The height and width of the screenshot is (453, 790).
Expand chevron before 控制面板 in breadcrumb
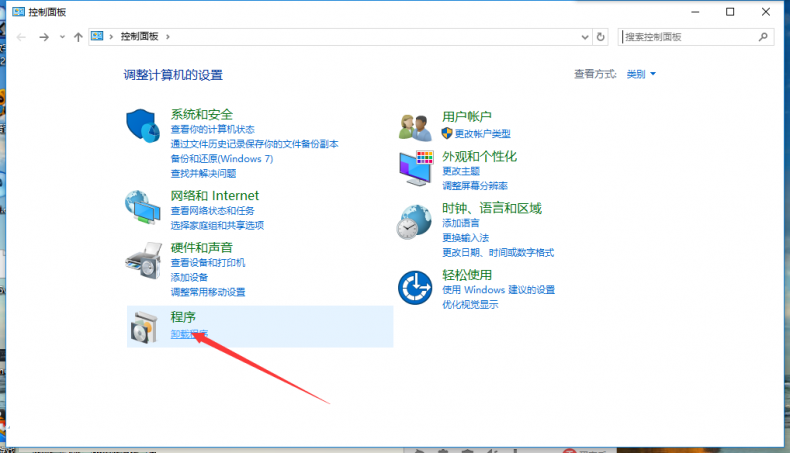[x=111, y=36]
